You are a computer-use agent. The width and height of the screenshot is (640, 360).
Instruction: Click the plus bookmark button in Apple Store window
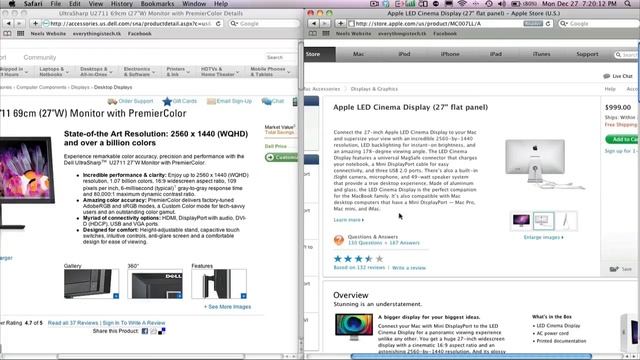click(x=340, y=24)
